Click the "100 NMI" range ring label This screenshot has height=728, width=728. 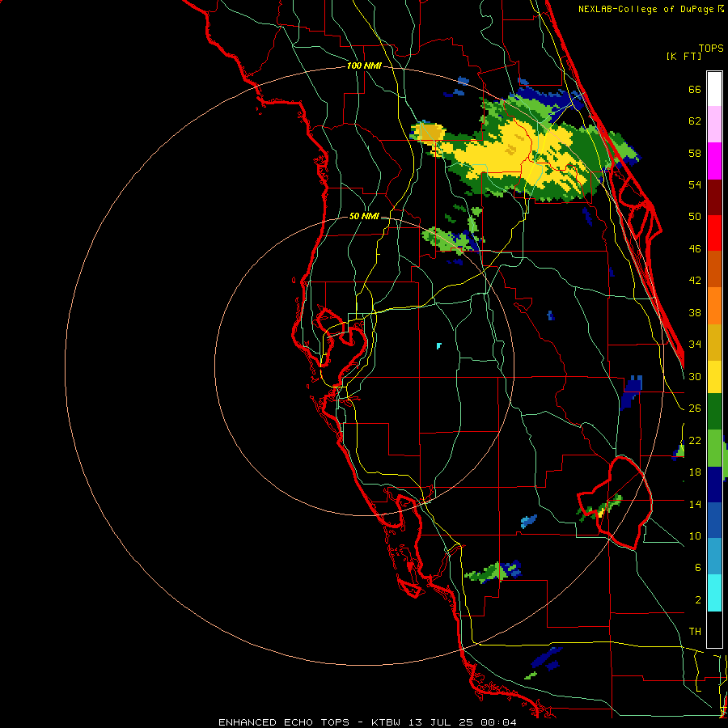point(364,66)
